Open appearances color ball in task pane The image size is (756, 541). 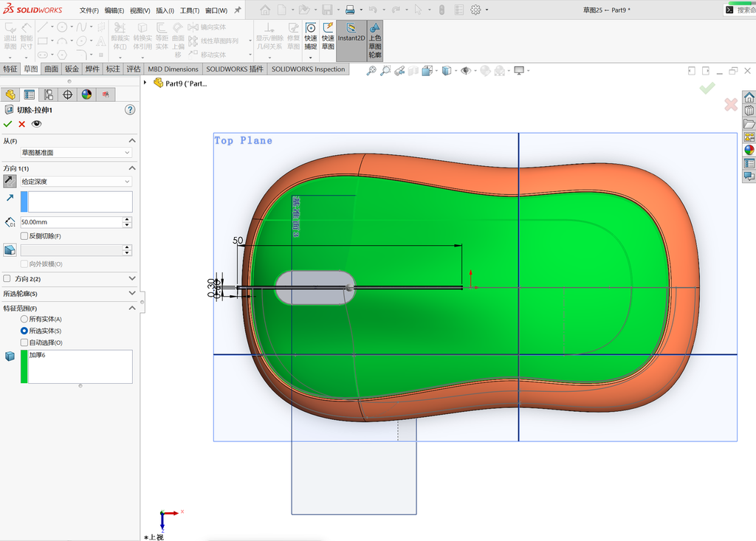tap(749, 150)
